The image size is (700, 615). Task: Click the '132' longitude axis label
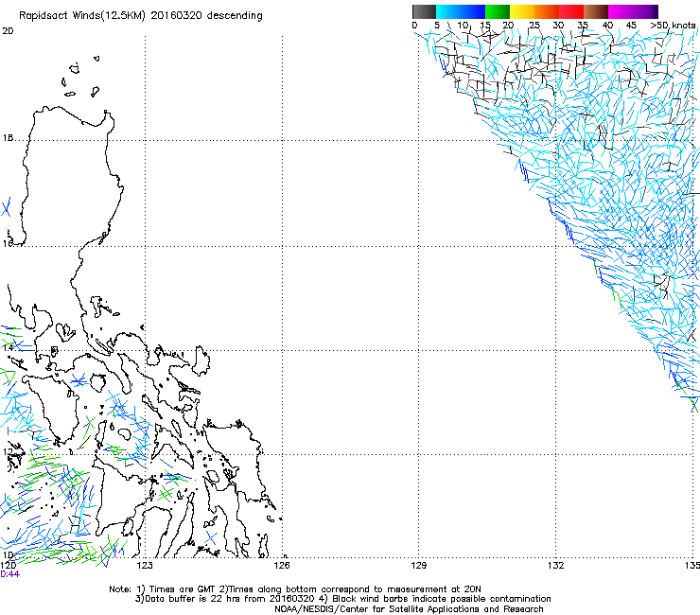(555, 566)
